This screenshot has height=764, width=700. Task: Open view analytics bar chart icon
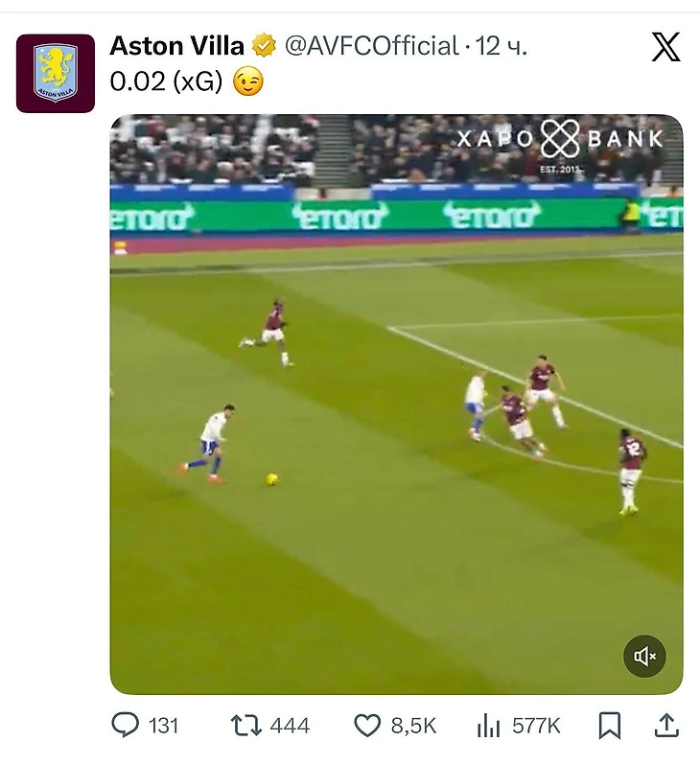488,726
